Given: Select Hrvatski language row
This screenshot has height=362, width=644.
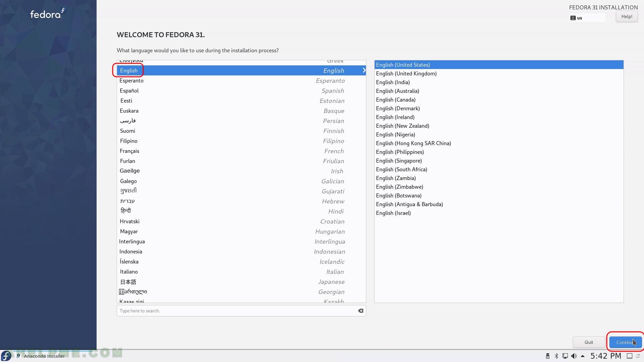Looking at the screenshot, I should tap(241, 221).
